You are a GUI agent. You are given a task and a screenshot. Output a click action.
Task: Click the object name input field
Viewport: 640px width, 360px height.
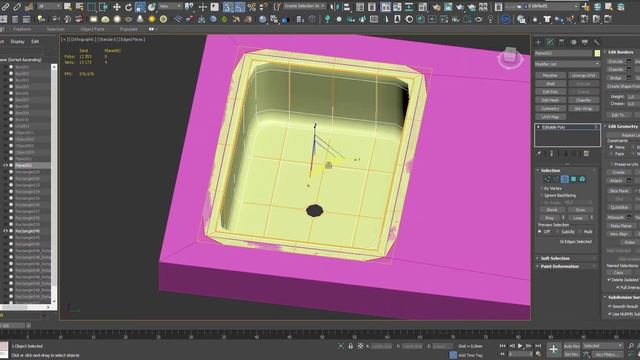[x=563, y=53]
